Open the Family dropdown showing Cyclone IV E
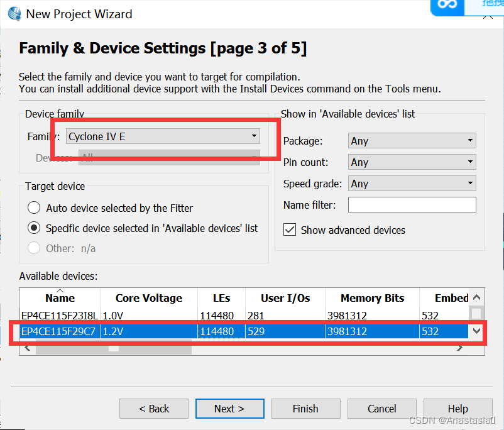Screen dimensions: 504x430 (163, 136)
